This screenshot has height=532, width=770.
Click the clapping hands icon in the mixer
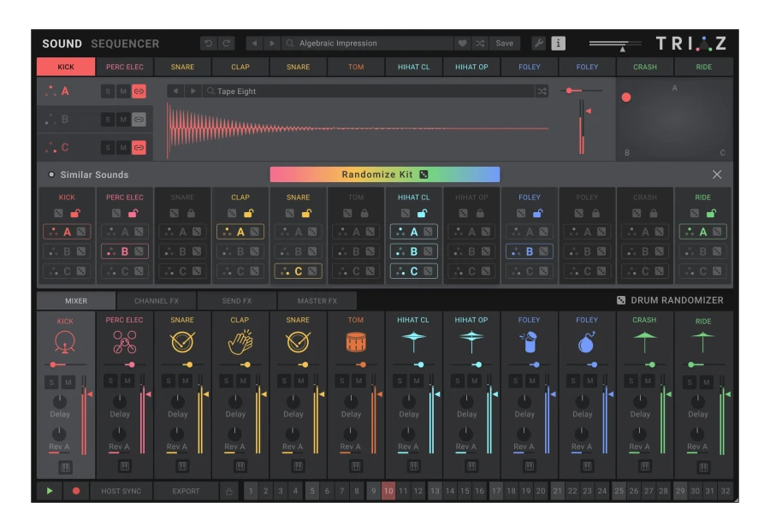coord(240,341)
